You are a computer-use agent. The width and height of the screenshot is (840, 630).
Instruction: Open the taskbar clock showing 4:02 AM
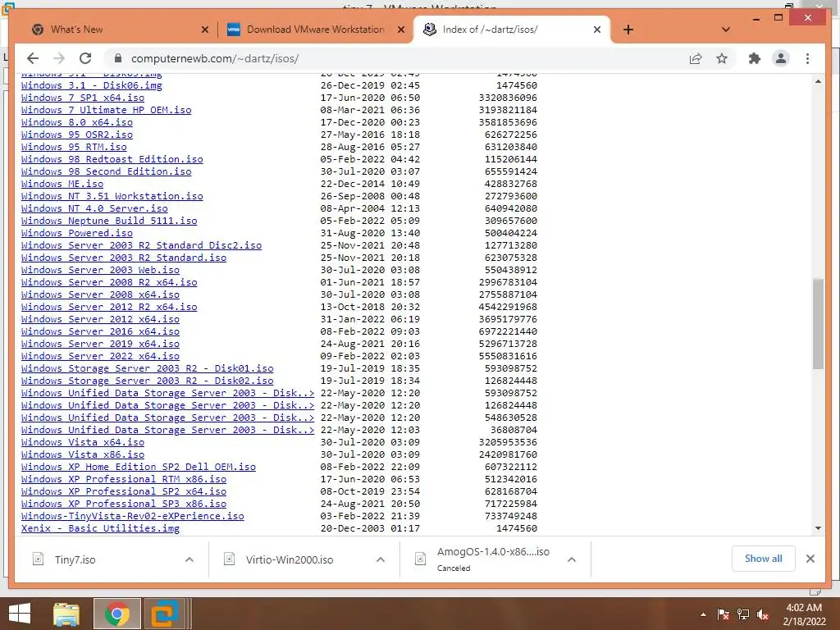[x=804, y=614]
